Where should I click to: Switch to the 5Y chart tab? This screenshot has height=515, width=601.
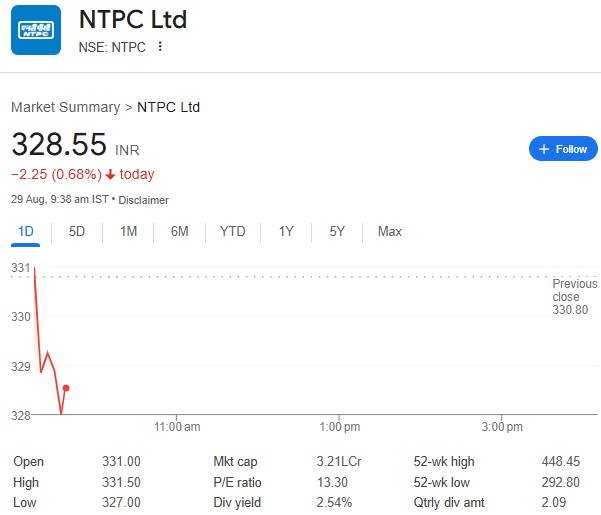[337, 232]
